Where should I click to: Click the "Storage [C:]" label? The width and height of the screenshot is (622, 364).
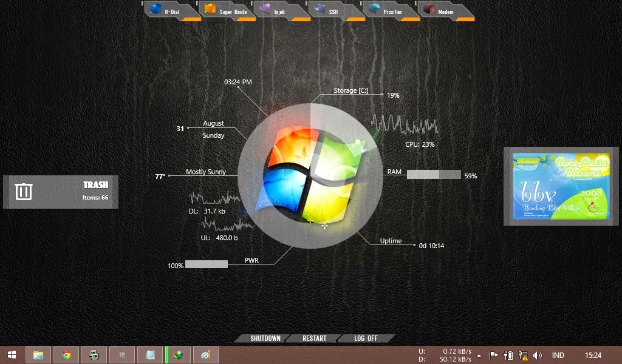click(350, 90)
